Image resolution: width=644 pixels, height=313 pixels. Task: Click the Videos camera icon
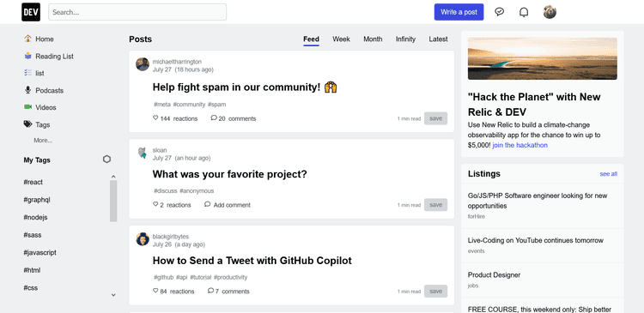(27, 107)
